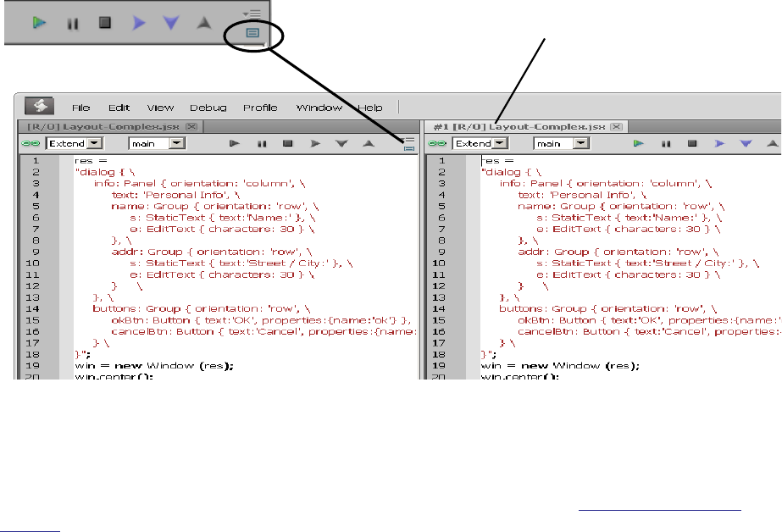Click "cancelBtn: Button" line in left pane
The width and height of the screenshot is (782, 532).
click(x=263, y=332)
